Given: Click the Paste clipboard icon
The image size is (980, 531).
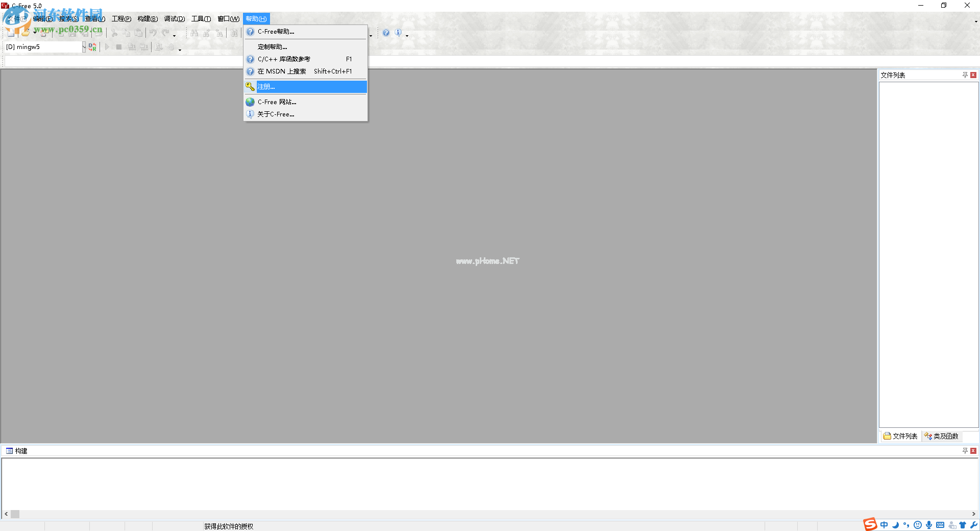Looking at the screenshot, I should (139, 33).
